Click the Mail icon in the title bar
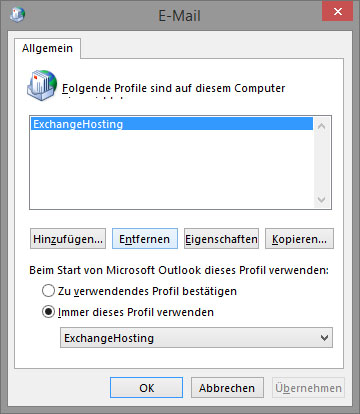The height and width of the screenshot is (414, 360). coord(17,15)
